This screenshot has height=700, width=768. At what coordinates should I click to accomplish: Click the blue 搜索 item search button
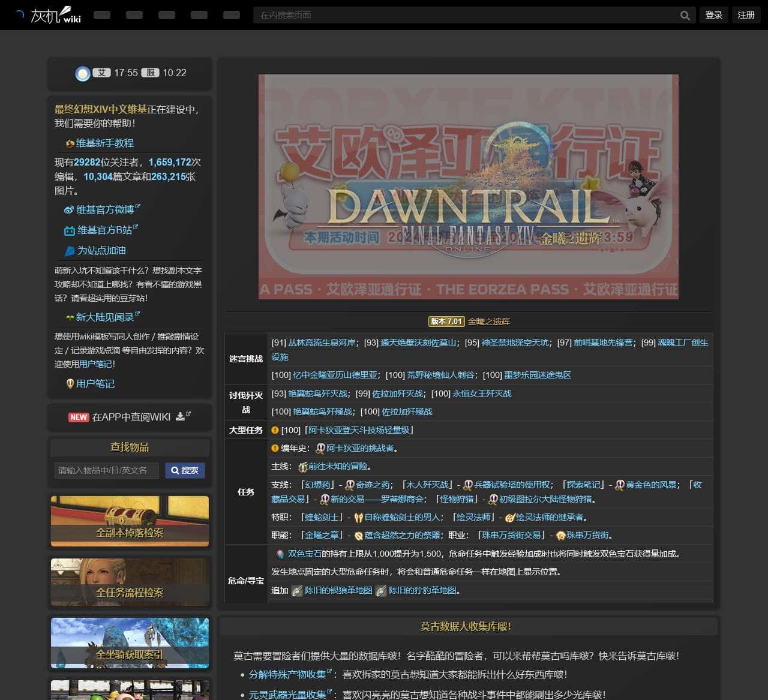pos(185,470)
